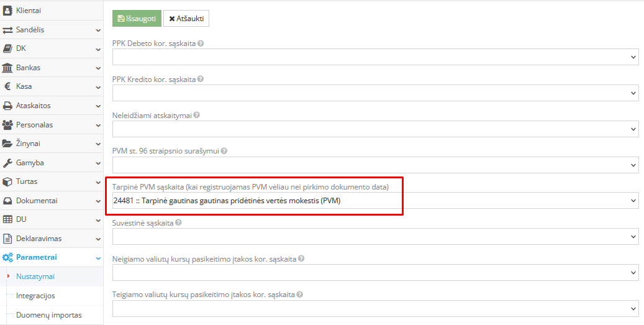This screenshot has height=325, width=644.
Task: Click the Ataskaitos printer icon
Action: point(8,106)
